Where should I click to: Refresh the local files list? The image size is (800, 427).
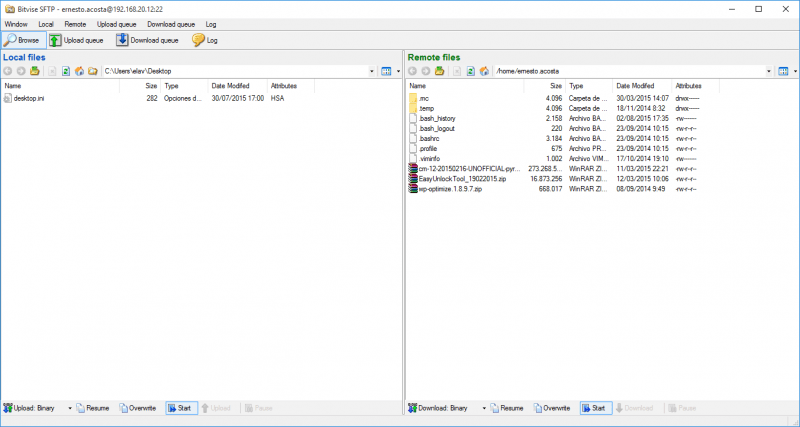[x=65, y=72]
